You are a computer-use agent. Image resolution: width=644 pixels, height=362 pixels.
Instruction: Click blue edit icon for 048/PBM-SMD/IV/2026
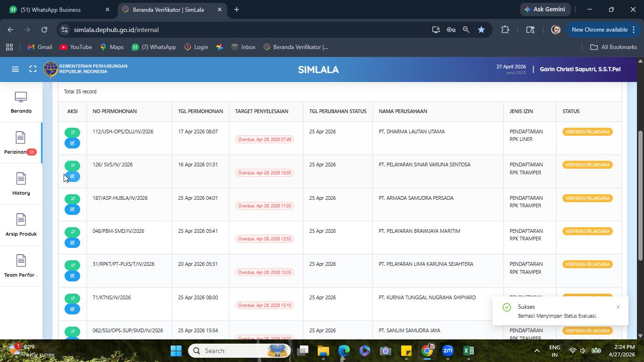point(73,243)
